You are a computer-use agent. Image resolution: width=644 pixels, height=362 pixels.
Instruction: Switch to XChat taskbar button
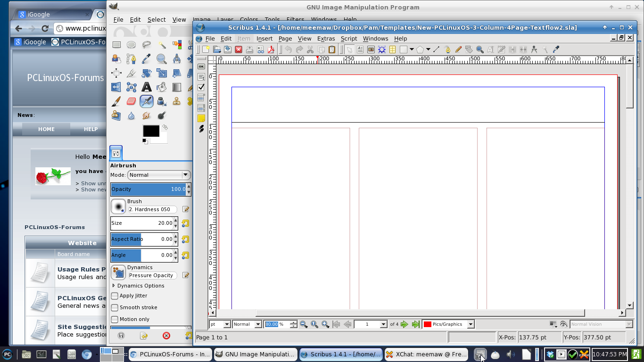point(426,354)
